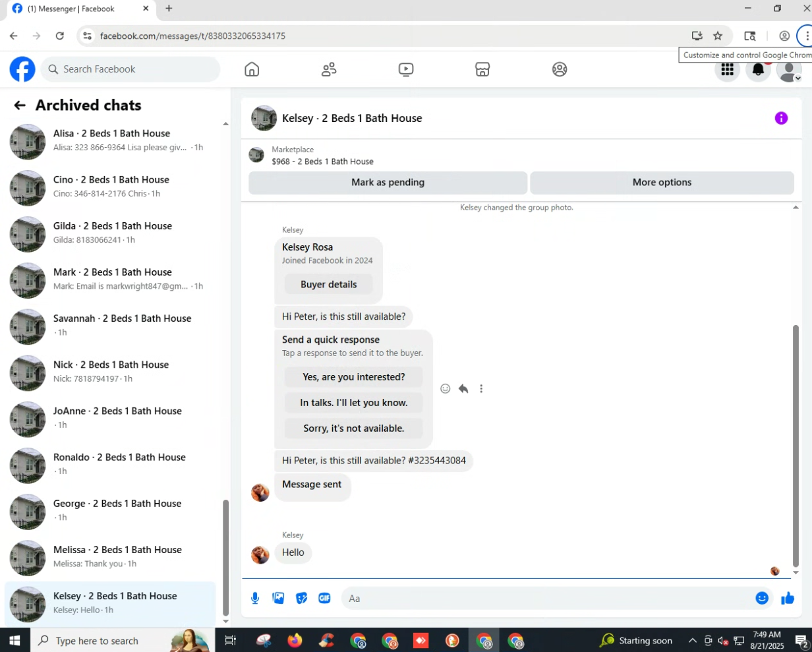Select Kelsey's archived chat row

click(110, 604)
